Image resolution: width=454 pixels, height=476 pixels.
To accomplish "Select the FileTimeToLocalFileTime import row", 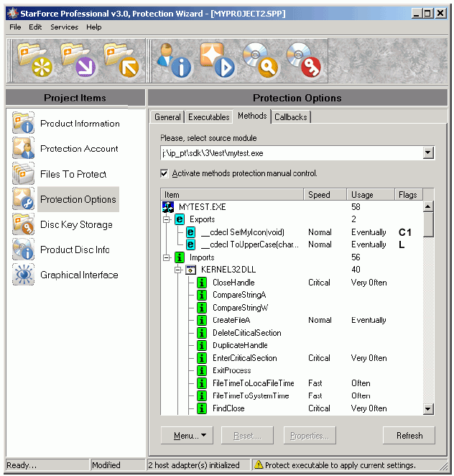I will point(254,383).
